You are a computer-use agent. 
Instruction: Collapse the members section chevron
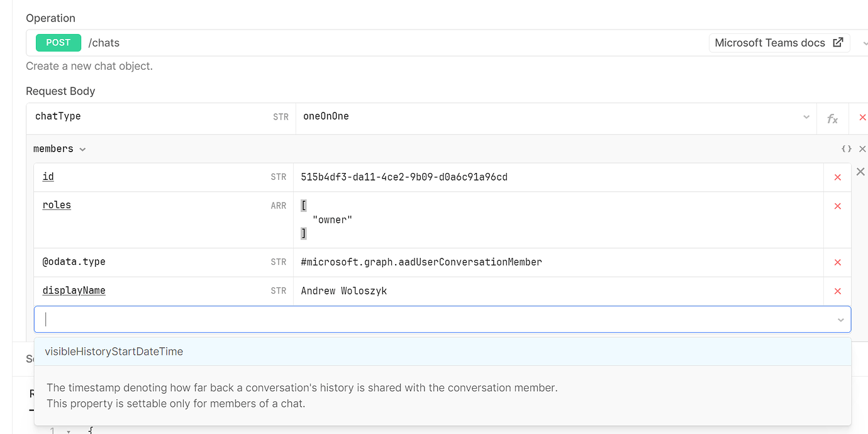82,150
